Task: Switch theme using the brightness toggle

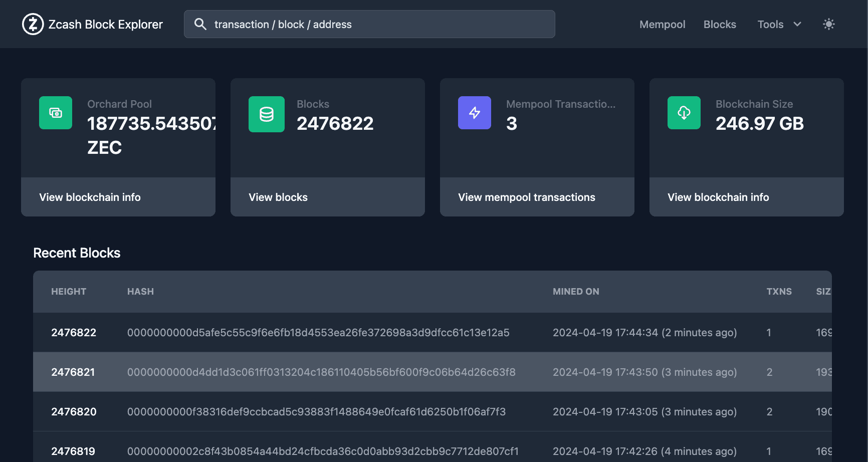Action: pos(829,24)
